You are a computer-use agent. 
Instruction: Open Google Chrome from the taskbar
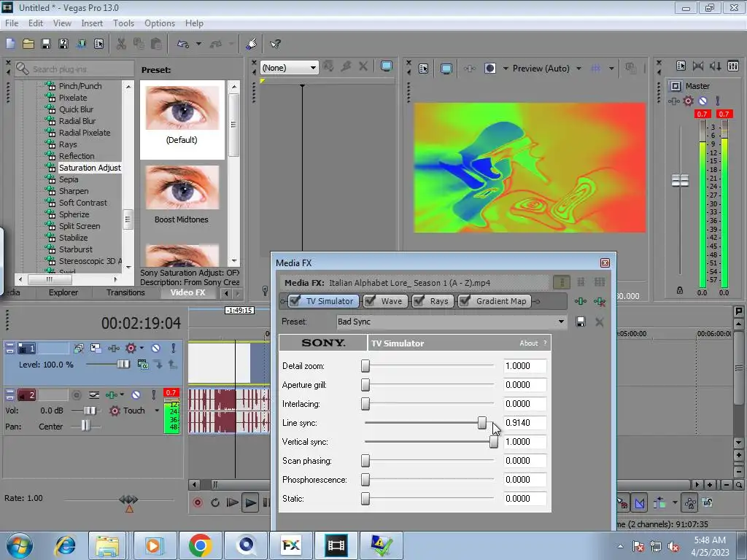tap(200, 545)
